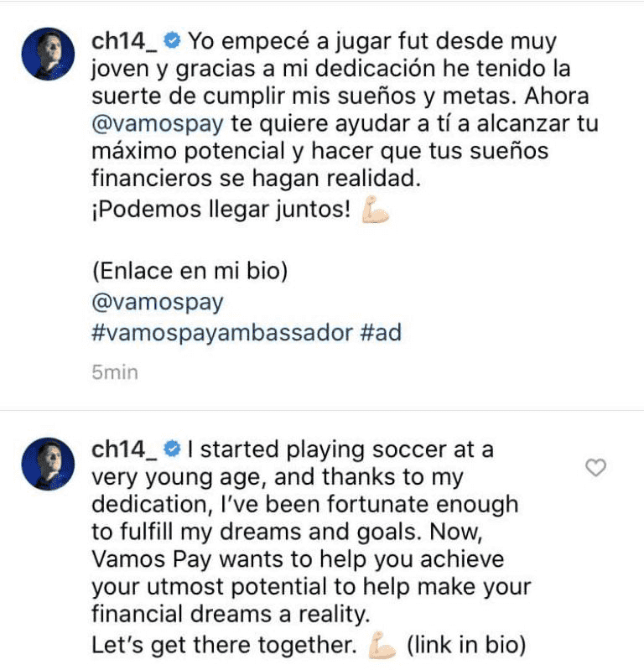Click the verified badge on the Spanish comment
Image resolution: width=644 pixels, height=670 pixels.
click(172, 39)
